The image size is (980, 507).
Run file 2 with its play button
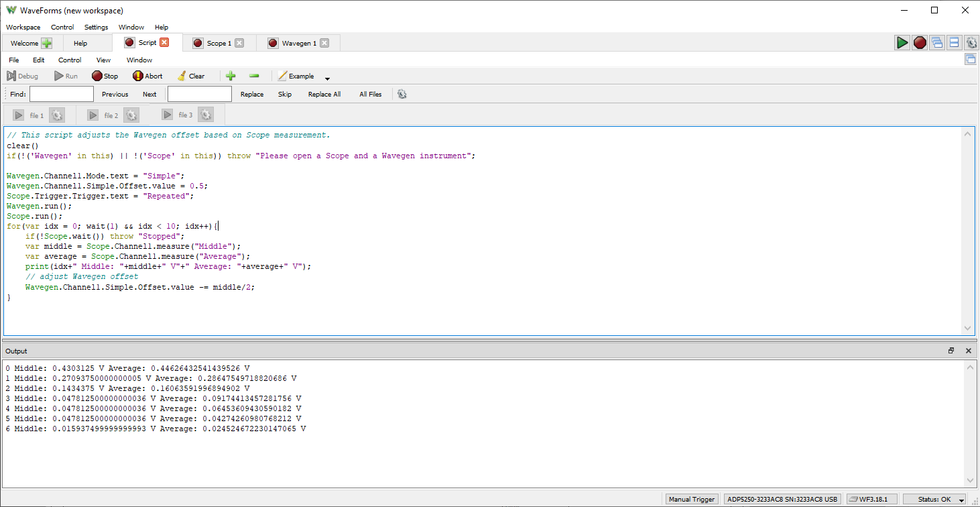point(93,115)
